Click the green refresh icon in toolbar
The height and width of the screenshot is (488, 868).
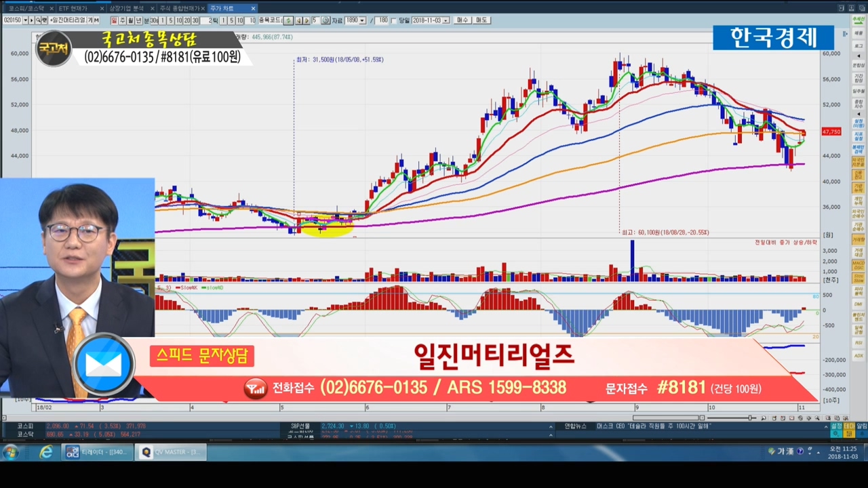click(x=288, y=20)
